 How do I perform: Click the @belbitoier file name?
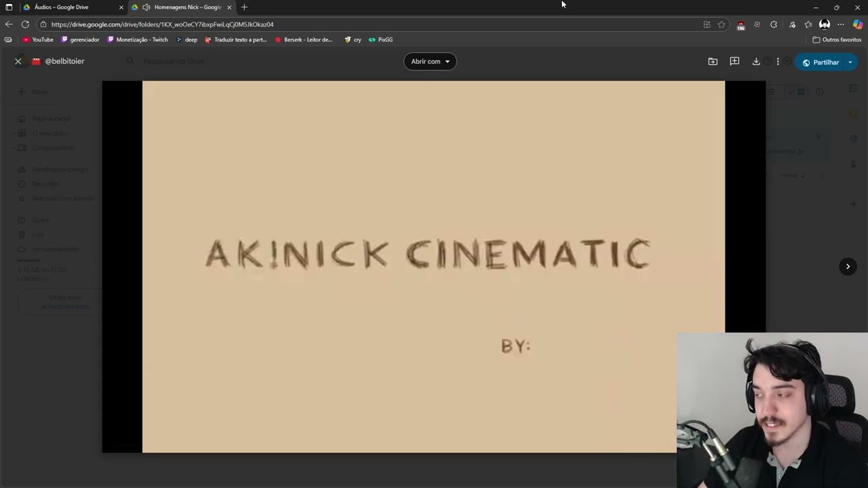64,61
